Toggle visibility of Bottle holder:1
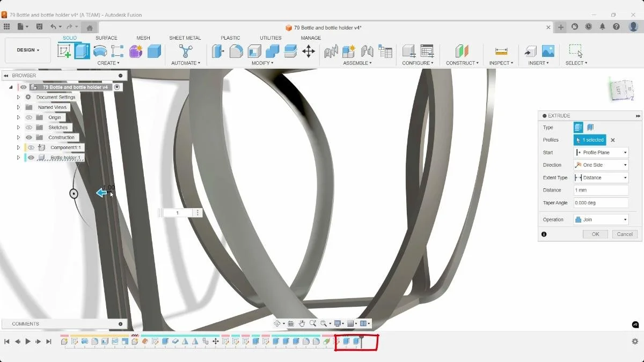The height and width of the screenshot is (362, 644). click(x=31, y=158)
